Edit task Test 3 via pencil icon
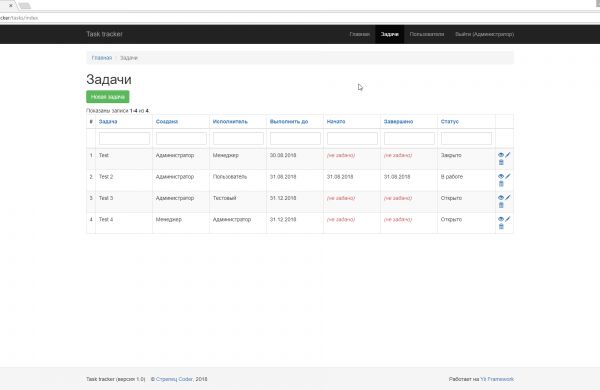This screenshot has width=600, height=390. 508,198
